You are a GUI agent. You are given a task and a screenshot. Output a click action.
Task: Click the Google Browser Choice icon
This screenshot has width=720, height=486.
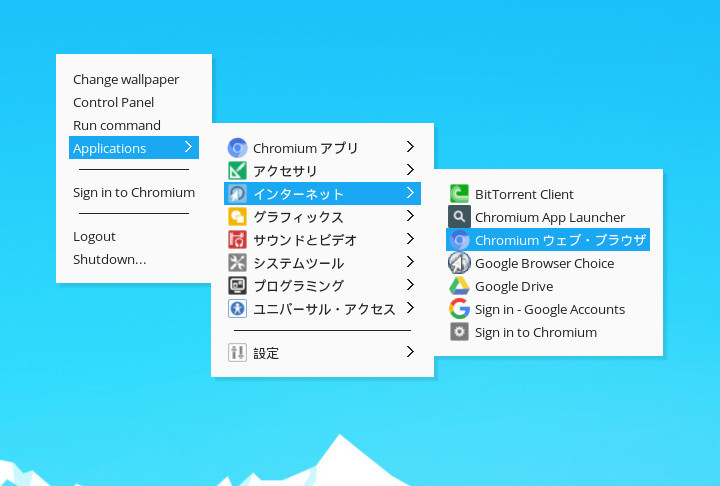click(x=459, y=263)
